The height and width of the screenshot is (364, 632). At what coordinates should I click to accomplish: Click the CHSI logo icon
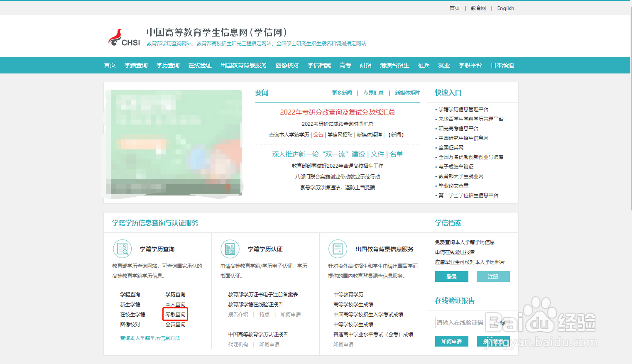(x=124, y=37)
